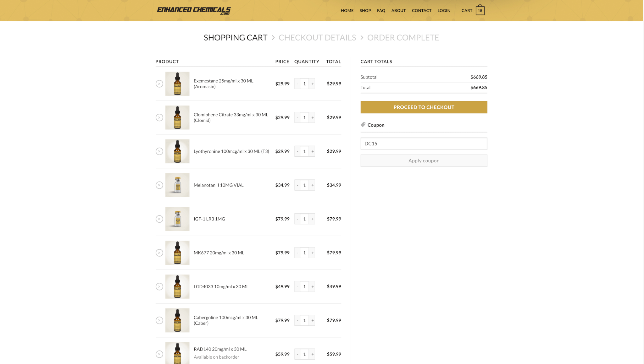The height and width of the screenshot is (364, 644).
Task: Open Lyothyronine 100mcg/ml product link
Action: pos(231,151)
